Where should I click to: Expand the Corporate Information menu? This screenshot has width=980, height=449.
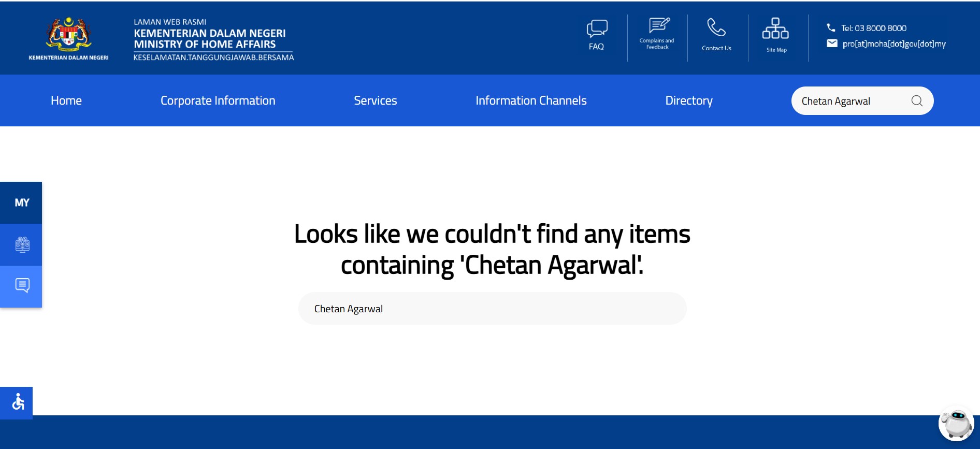(218, 100)
